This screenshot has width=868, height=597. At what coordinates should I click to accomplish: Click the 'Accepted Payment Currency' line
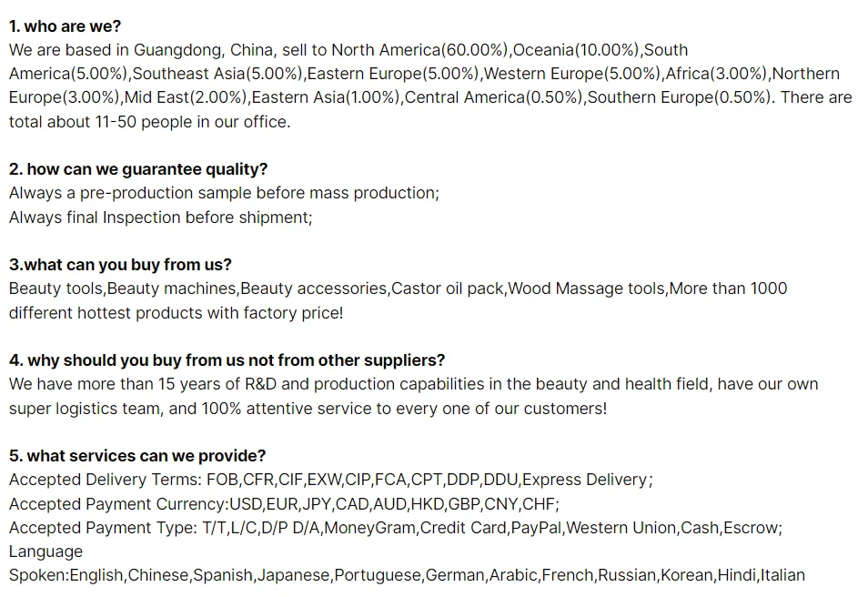[x=284, y=504]
